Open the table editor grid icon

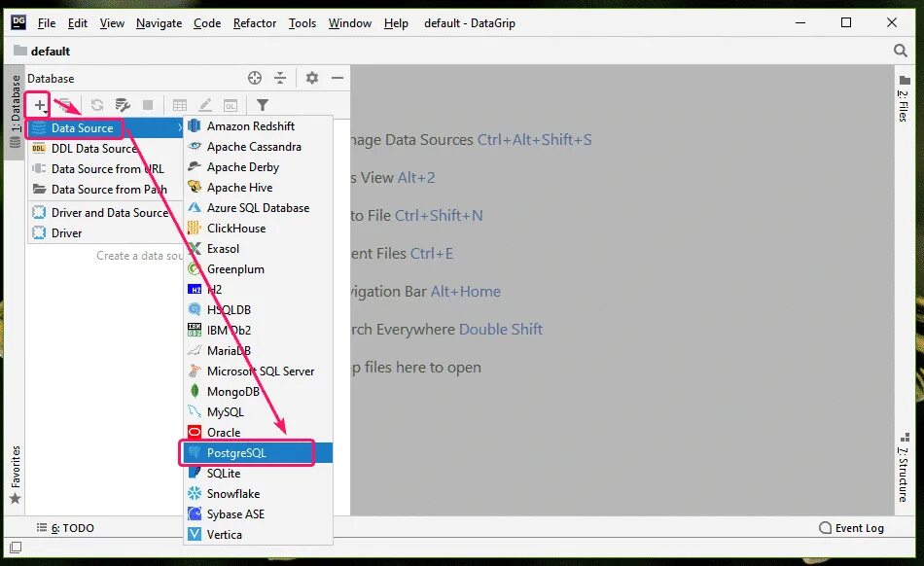(x=180, y=105)
